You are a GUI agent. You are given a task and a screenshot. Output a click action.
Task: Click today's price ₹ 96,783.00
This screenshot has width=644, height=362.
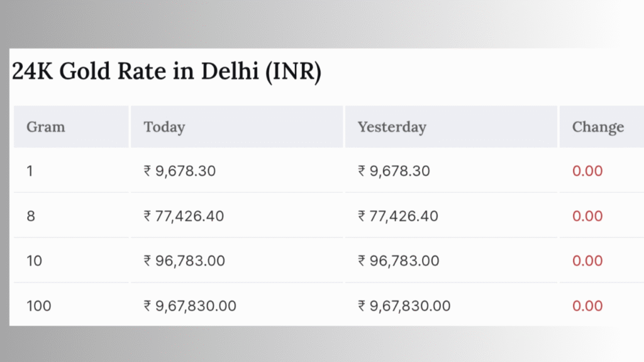point(184,261)
